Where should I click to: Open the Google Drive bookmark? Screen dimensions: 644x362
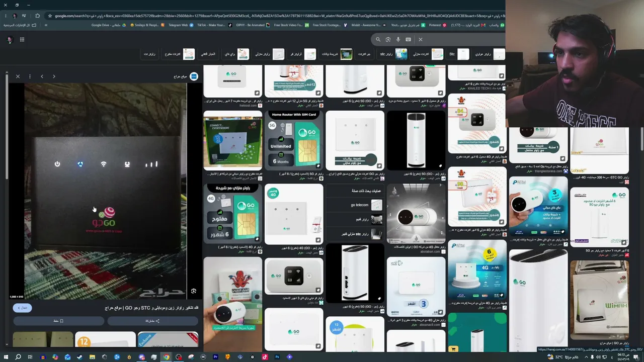click(x=109, y=25)
